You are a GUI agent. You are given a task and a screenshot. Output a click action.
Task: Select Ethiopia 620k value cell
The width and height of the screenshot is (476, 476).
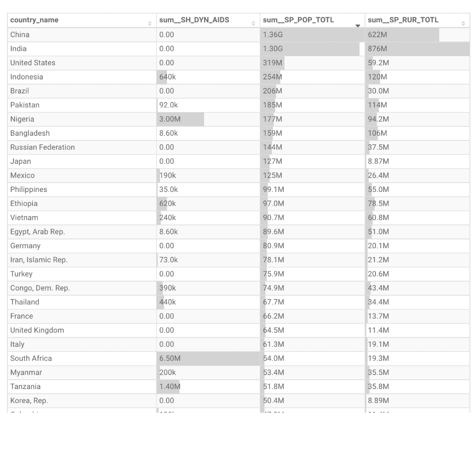click(208, 204)
